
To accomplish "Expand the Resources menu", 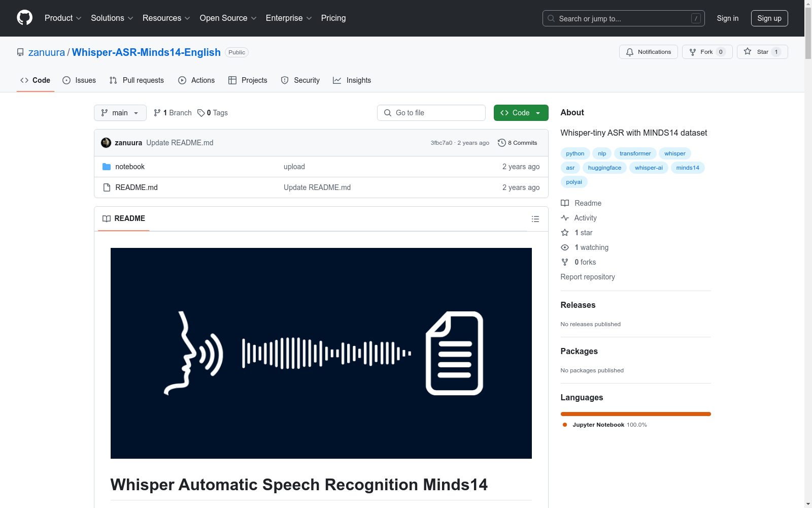I will (166, 18).
